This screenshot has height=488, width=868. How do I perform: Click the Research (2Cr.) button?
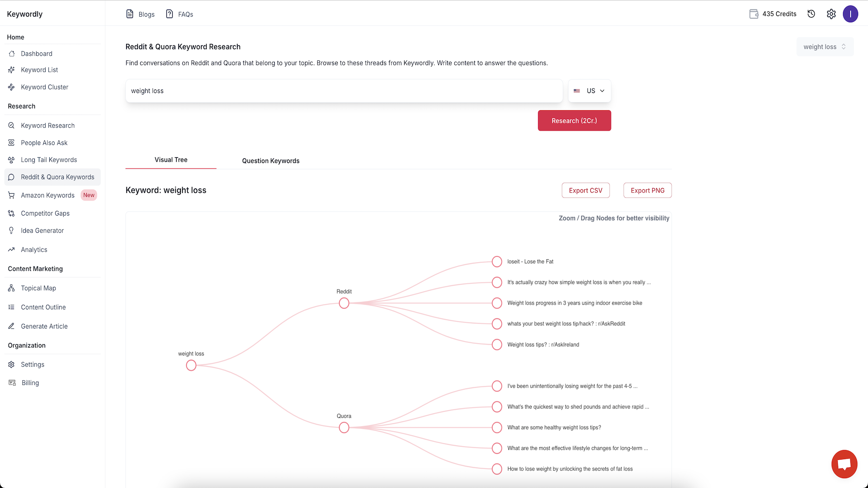(574, 121)
